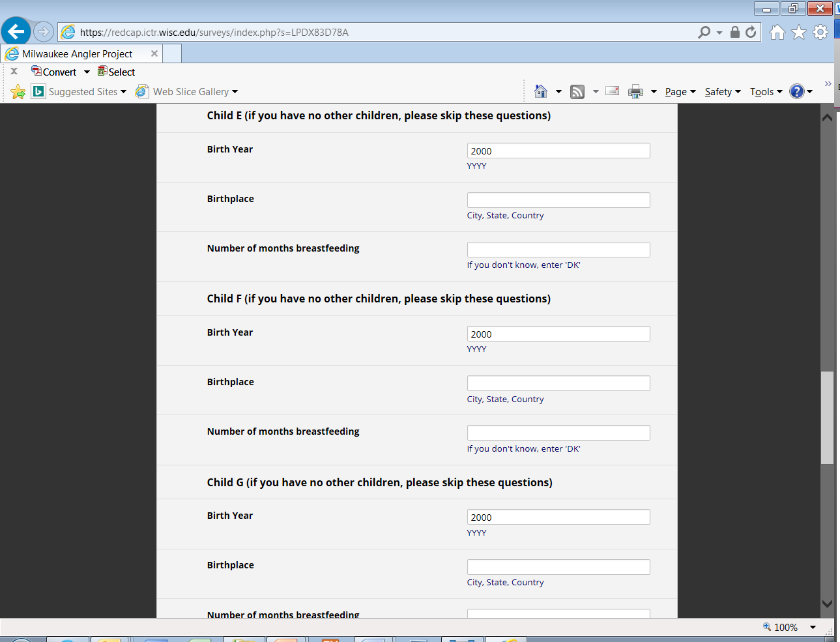
Task: Select the Milwaukee Angler Project tab
Action: point(82,53)
